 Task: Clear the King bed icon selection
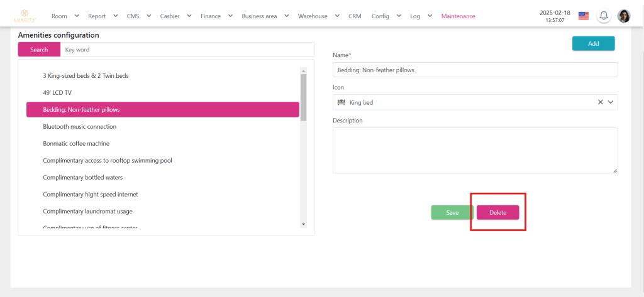[600, 102]
